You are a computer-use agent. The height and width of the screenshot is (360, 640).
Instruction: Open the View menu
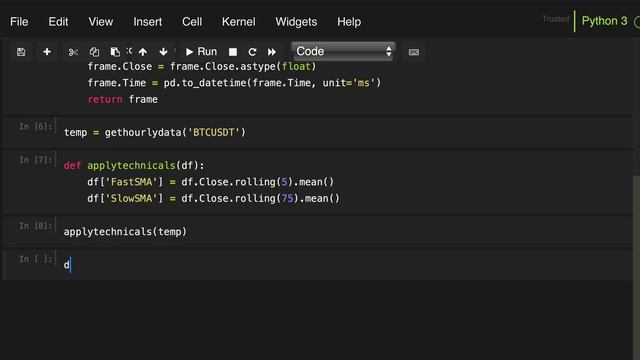[101, 22]
